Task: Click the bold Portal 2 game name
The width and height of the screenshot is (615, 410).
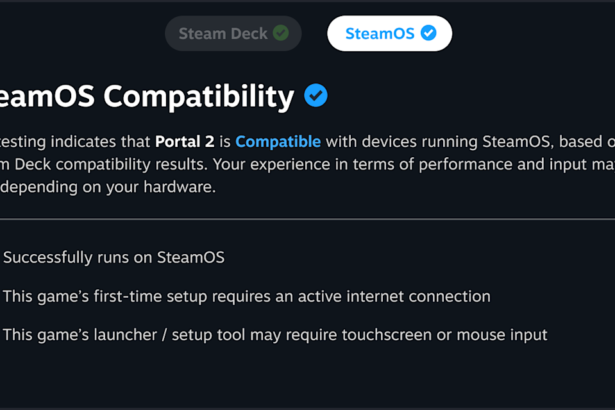Action: click(185, 142)
